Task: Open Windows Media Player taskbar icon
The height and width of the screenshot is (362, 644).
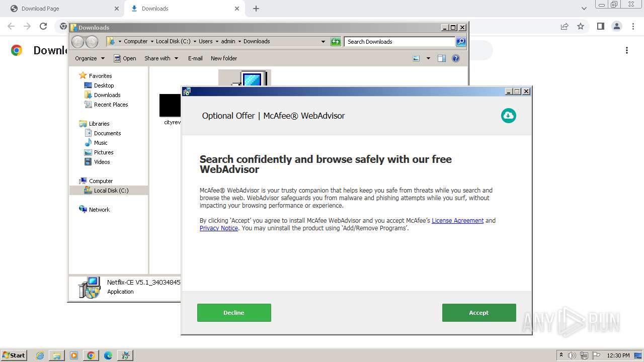Action: (74, 355)
